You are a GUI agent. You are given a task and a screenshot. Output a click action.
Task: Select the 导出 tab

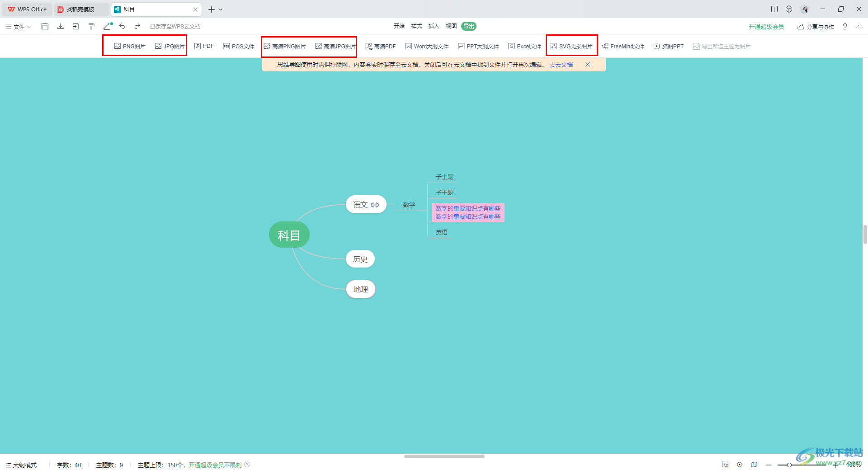pos(469,26)
